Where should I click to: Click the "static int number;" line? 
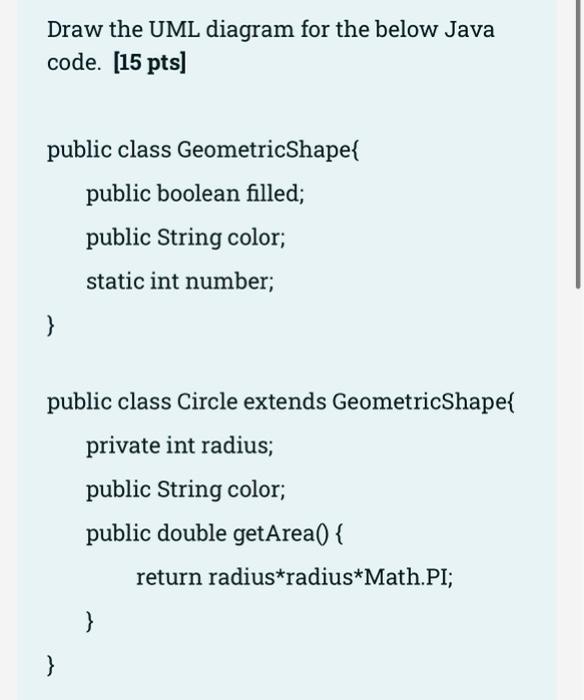point(180,282)
